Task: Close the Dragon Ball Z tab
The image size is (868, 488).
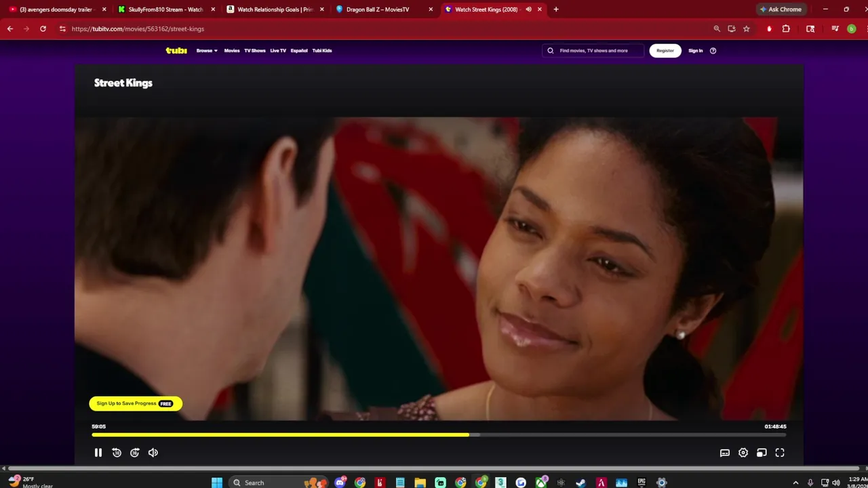Action: pos(431,9)
